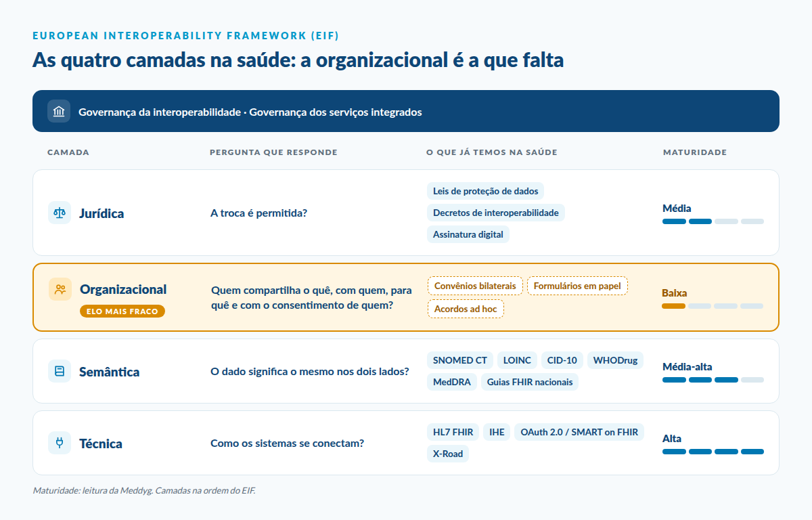The image size is (812, 520).
Task: Click the people icon beside Organizacional
Action: click(x=60, y=289)
